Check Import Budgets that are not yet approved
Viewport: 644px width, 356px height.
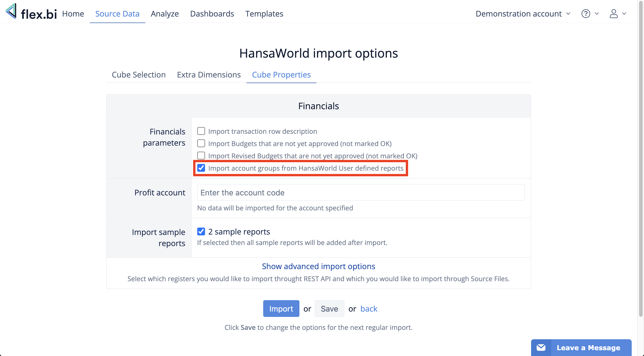(201, 143)
